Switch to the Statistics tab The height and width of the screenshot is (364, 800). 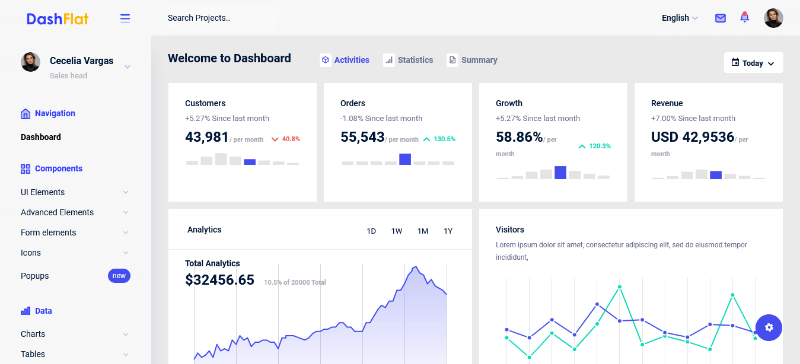pos(408,60)
